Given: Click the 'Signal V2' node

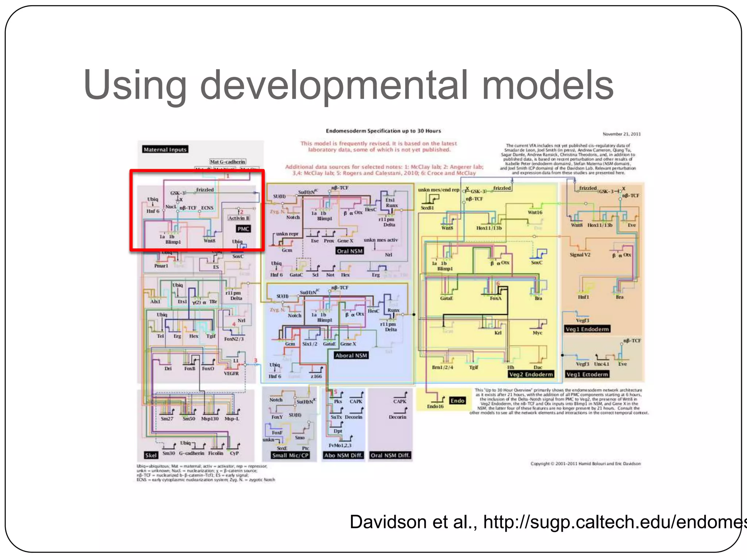Looking at the screenshot, I should pos(580,255).
